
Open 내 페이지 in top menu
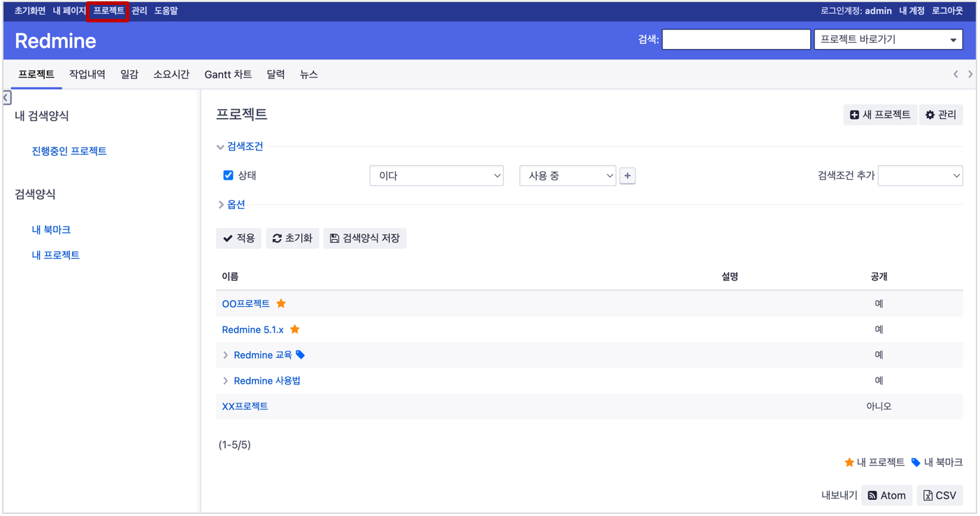tap(69, 11)
